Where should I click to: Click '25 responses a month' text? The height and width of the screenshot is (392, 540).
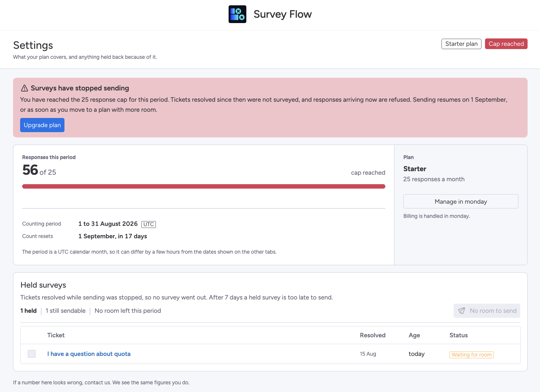(x=434, y=179)
